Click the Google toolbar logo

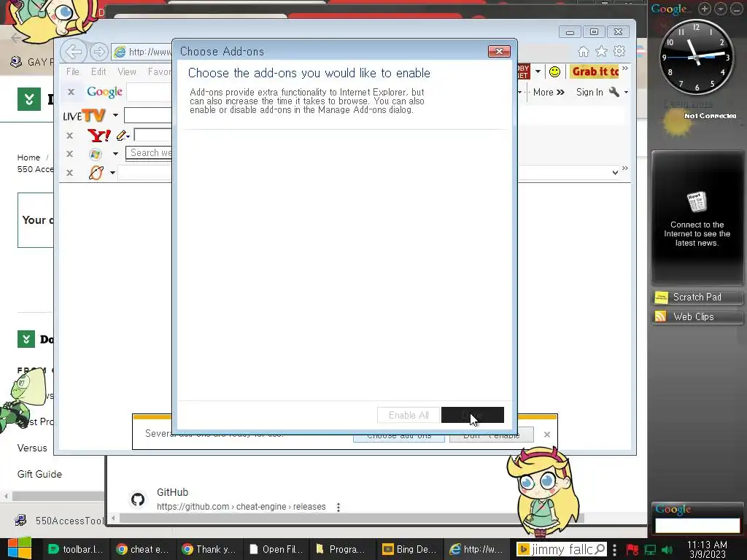coord(104,92)
